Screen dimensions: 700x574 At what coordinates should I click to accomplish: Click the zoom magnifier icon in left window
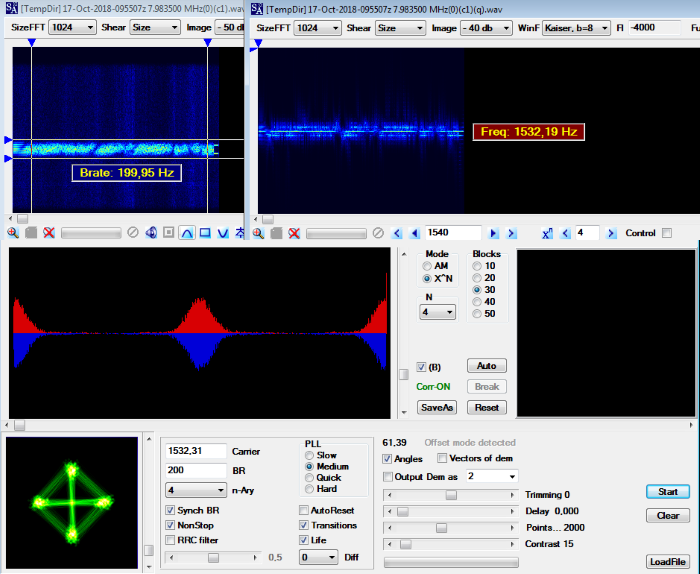point(13,233)
